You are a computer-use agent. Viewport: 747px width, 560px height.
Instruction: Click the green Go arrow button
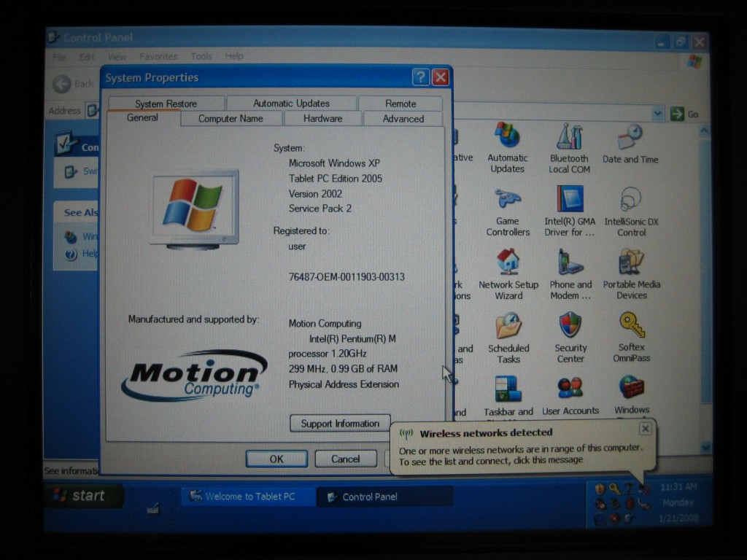[x=677, y=114]
